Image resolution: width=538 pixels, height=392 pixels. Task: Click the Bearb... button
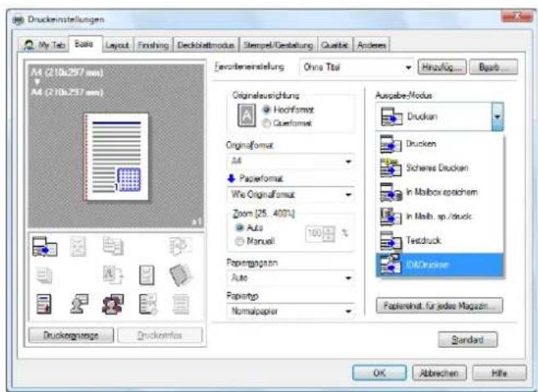[494, 67]
